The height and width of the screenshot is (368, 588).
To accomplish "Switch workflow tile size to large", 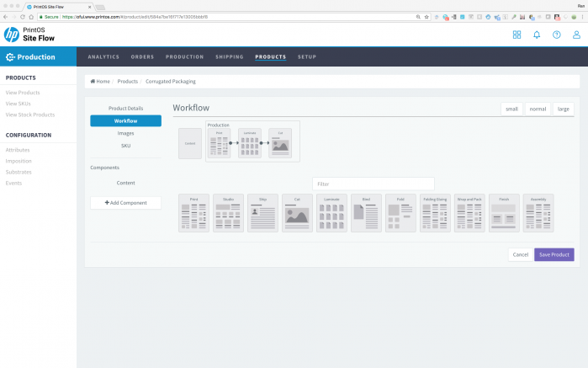I will click(564, 109).
